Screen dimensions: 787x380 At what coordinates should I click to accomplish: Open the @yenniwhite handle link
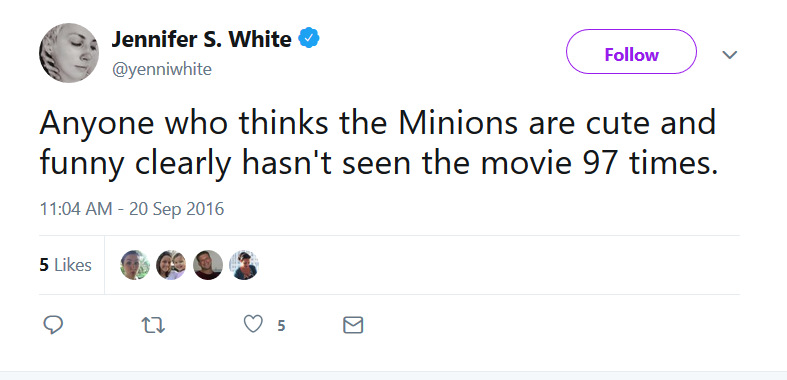(162, 69)
